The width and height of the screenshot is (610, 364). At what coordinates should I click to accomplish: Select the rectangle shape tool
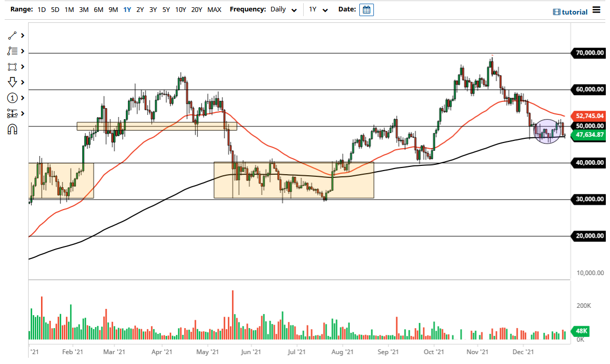(x=12, y=67)
